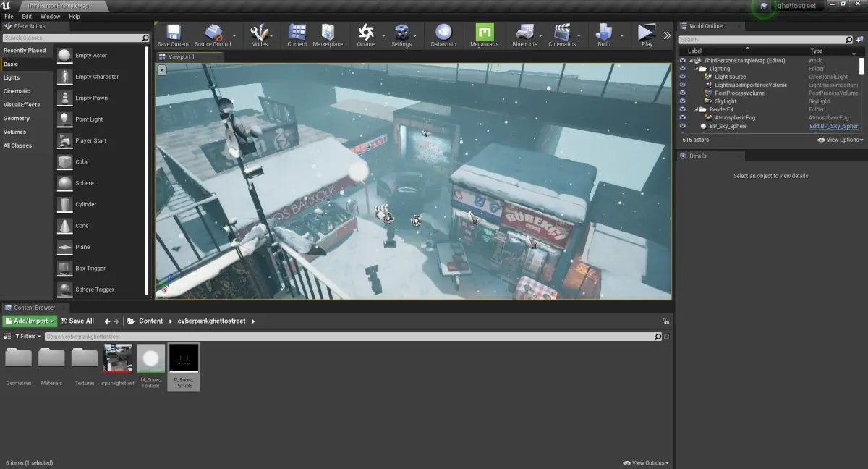Select the Visual Effects category

pos(22,105)
